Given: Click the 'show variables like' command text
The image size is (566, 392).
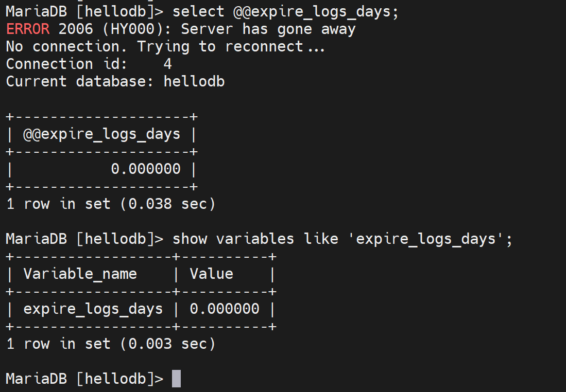Looking at the screenshot, I should 255,239.
